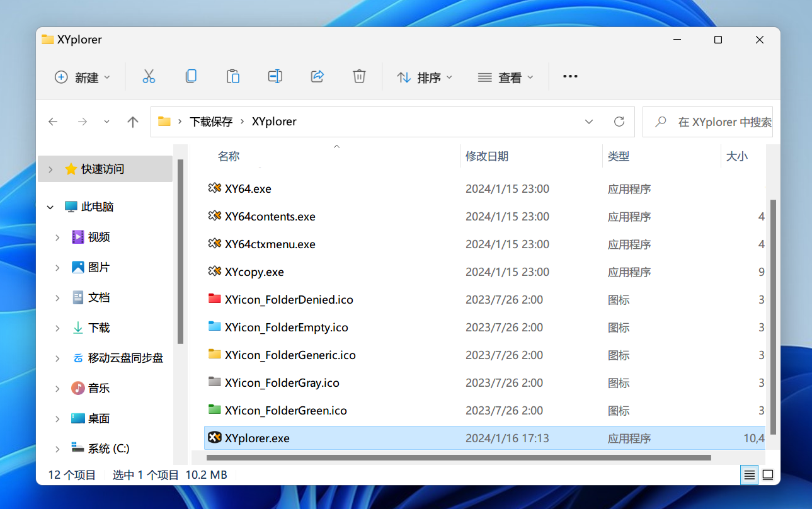Click the Share icon in toolbar
Viewport: 812px width, 509px height.
click(x=317, y=77)
